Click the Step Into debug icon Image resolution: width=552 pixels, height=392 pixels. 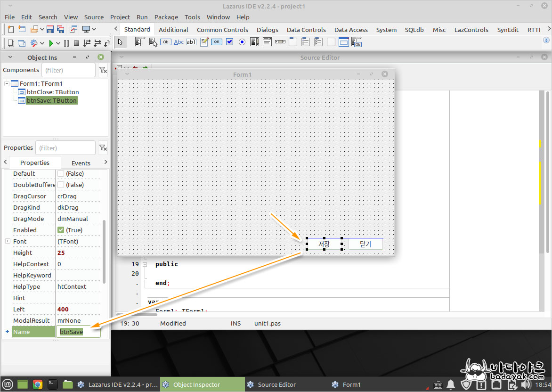87,43
